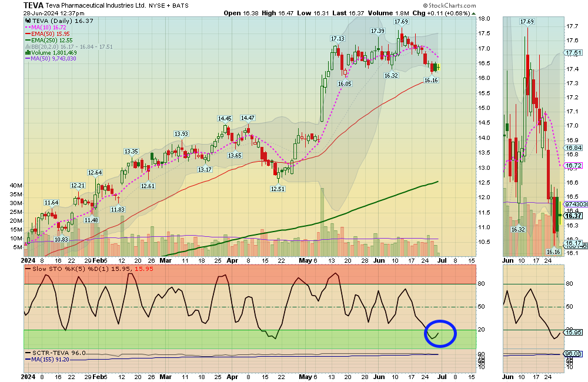The image size is (588, 382).
Task: Click the MA(50) 9,743,030 legend entry
Action: pyautogui.click(x=54, y=59)
